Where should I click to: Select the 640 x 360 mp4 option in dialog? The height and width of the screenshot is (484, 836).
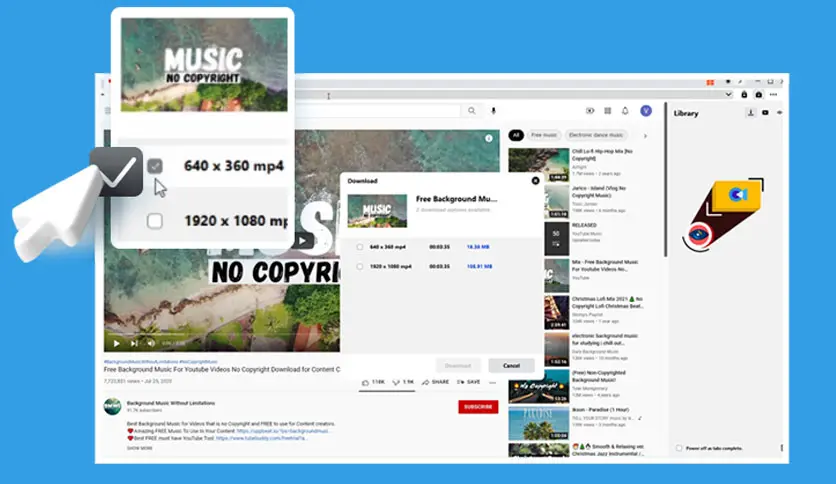(x=360, y=247)
